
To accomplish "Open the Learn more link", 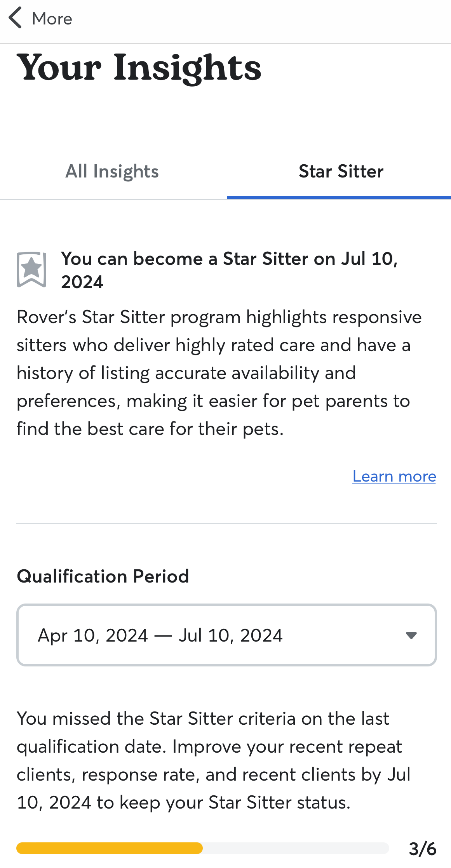I will (x=394, y=477).
